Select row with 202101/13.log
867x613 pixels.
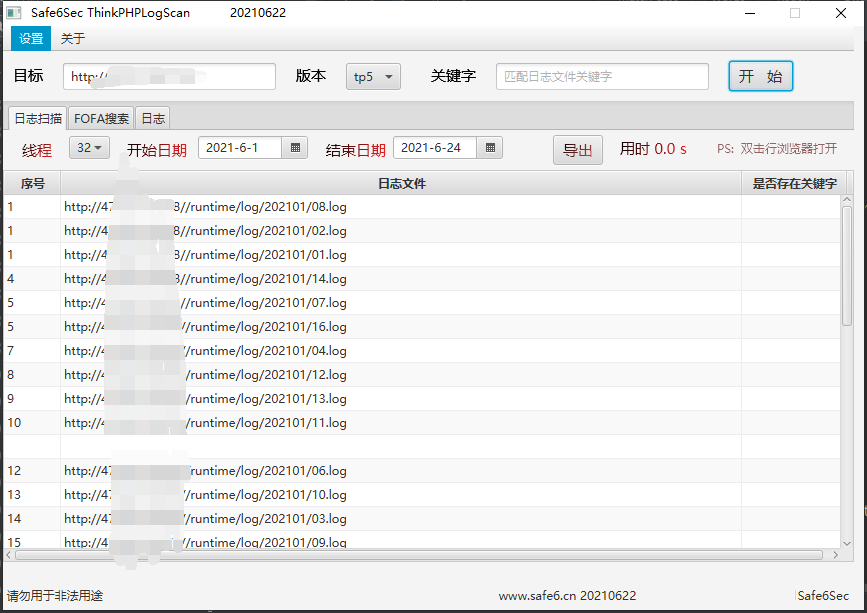point(422,399)
